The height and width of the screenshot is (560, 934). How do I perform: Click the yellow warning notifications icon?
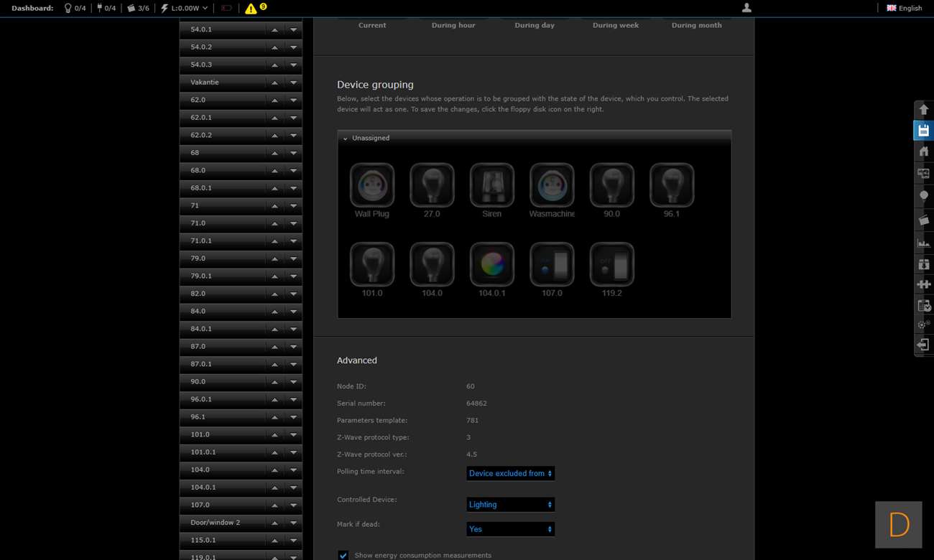click(x=251, y=9)
